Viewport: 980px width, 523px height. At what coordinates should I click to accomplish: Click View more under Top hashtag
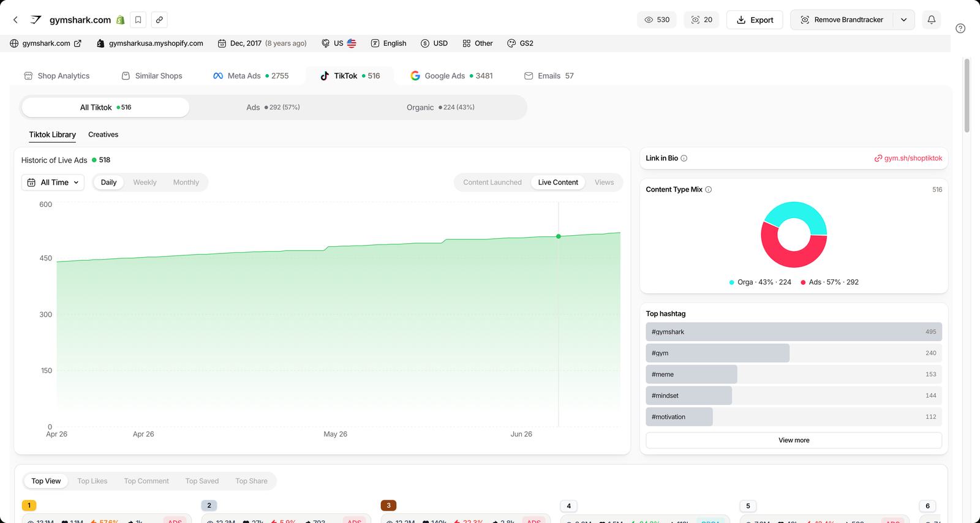[794, 440]
